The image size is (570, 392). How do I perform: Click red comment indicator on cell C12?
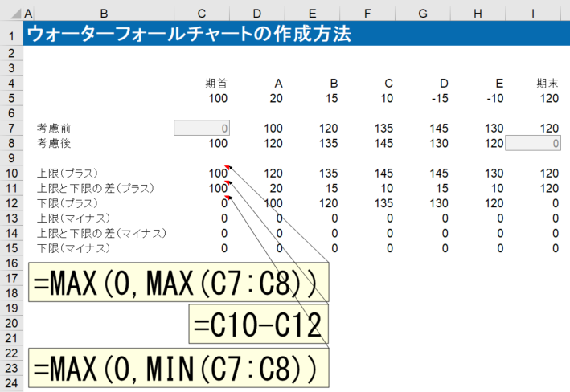pyautogui.click(x=229, y=198)
